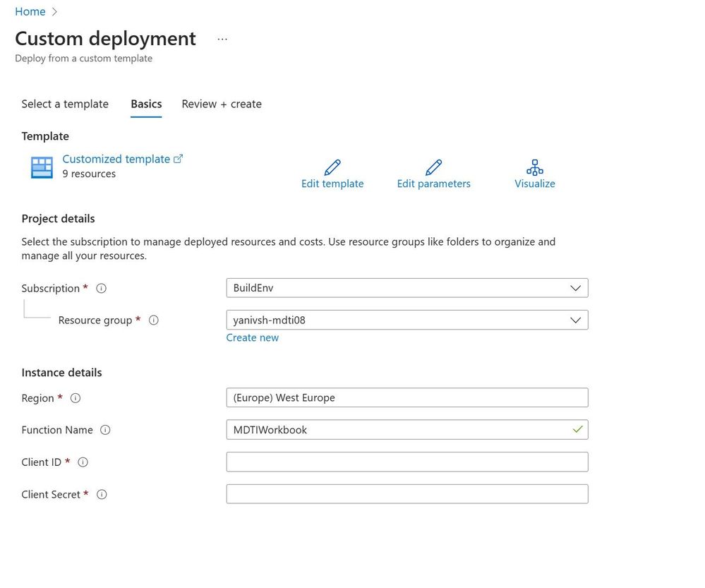Click the Edit parameters text link
The width and height of the screenshot is (705, 588).
433,184
